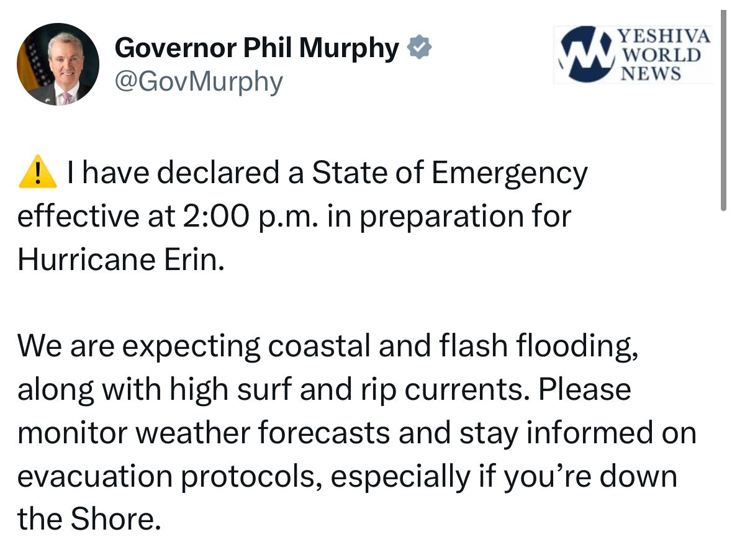Click the "YESHIVA WORLD NEWS" watermark text

click(662, 55)
